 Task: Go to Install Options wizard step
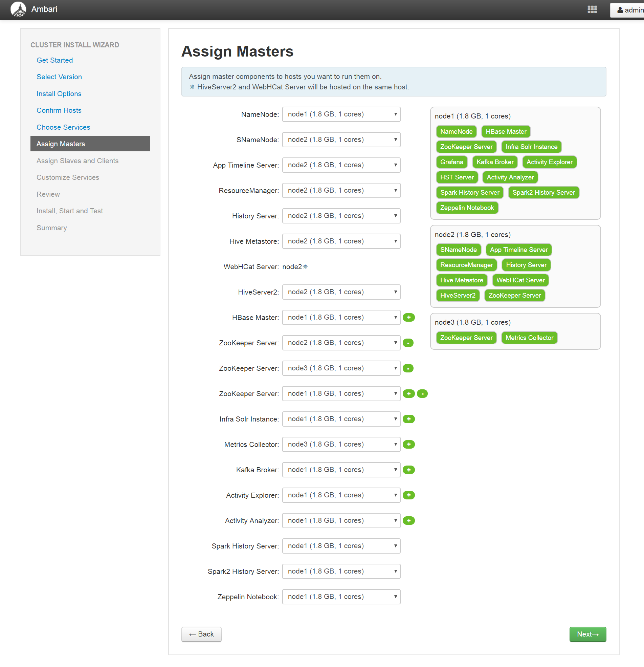[59, 93]
